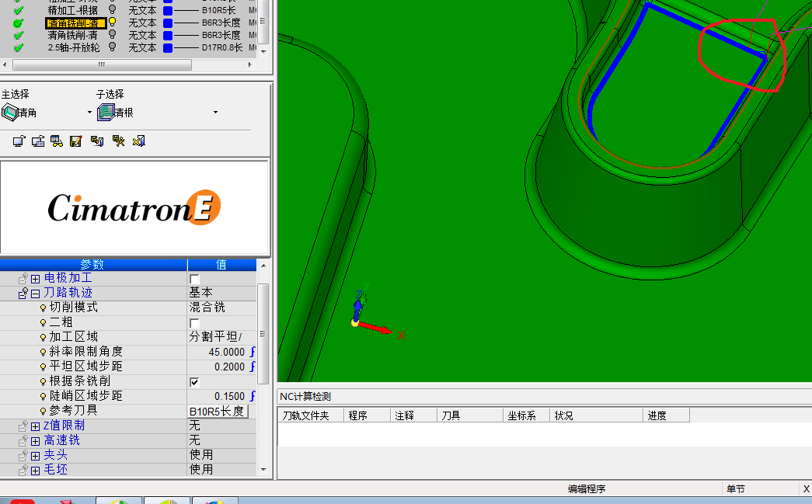Click the parameter table scroll-down arrow

[263, 470]
